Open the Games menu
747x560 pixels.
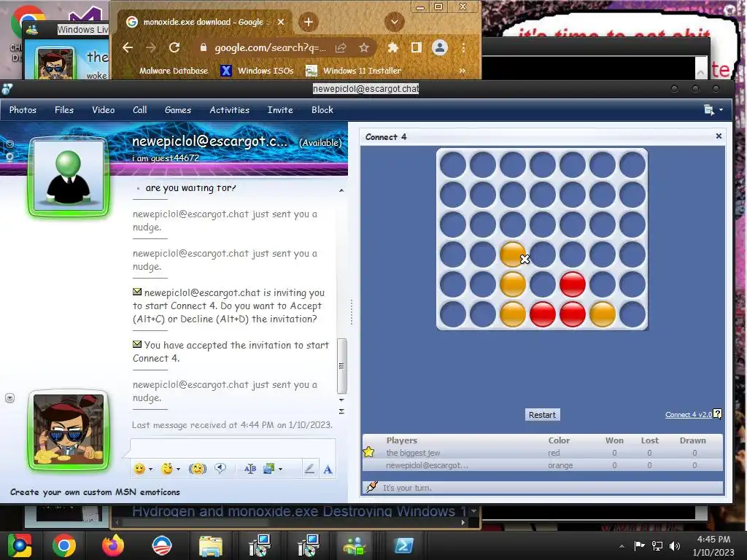pos(178,110)
